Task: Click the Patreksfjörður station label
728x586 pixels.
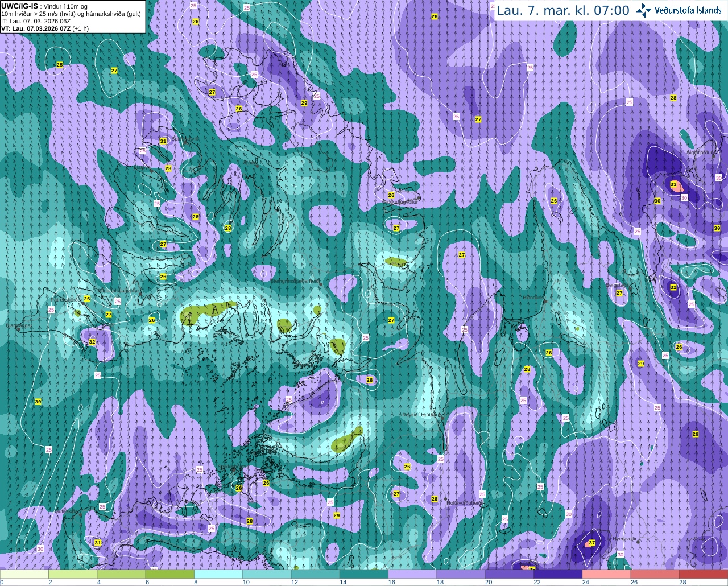Action: click(x=67, y=299)
